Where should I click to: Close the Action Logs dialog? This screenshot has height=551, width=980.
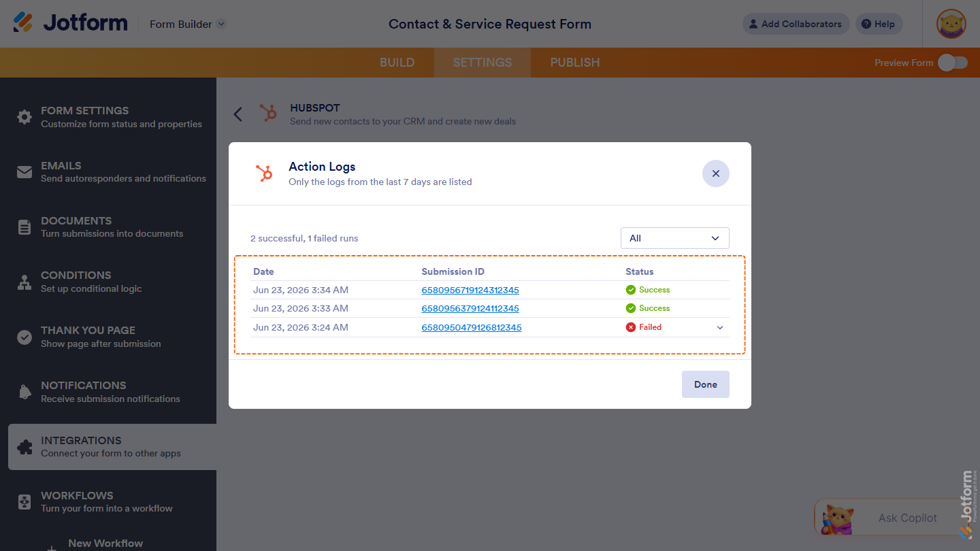tap(716, 173)
